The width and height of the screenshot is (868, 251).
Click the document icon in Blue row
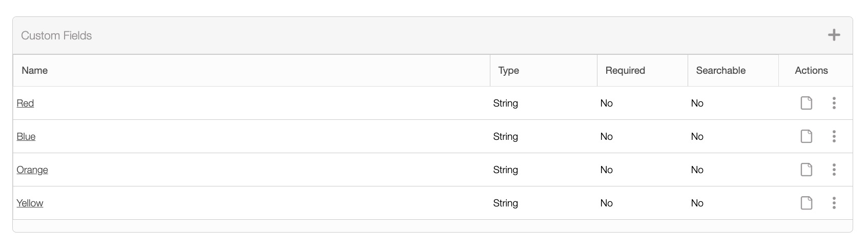[806, 136]
